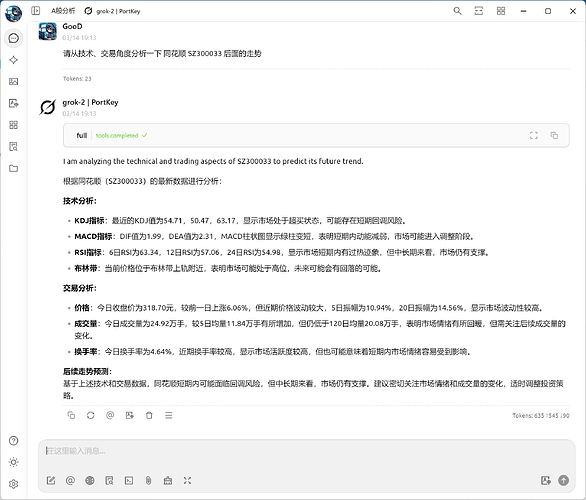Click the user name GooD
586x500 pixels.
(72, 27)
